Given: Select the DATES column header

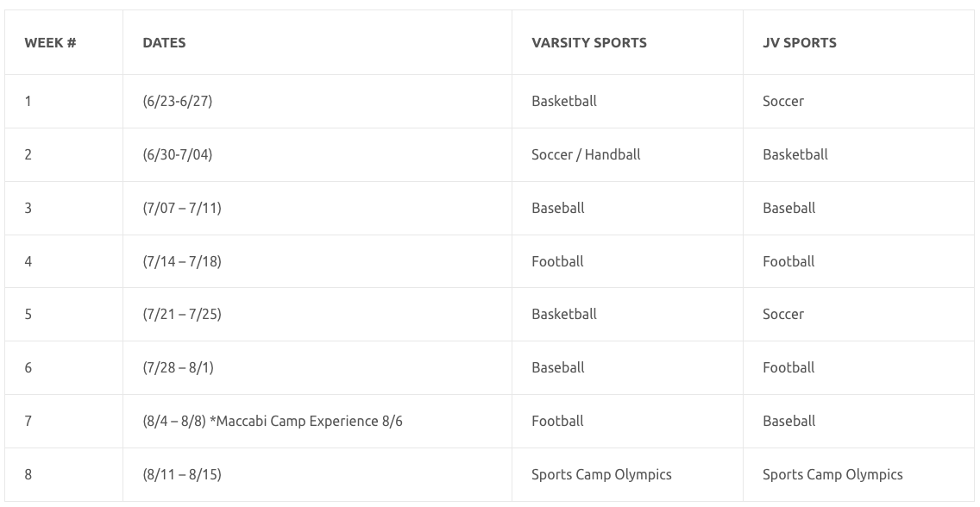Looking at the screenshot, I should click(164, 42).
